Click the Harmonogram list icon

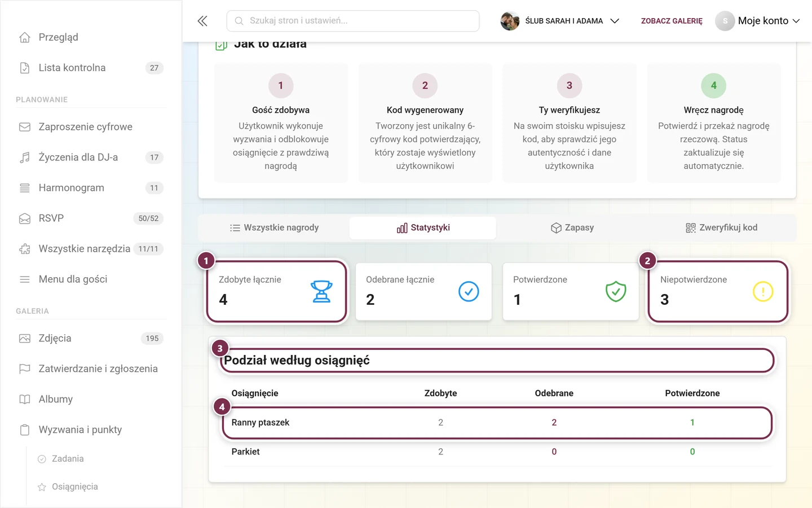(25, 188)
